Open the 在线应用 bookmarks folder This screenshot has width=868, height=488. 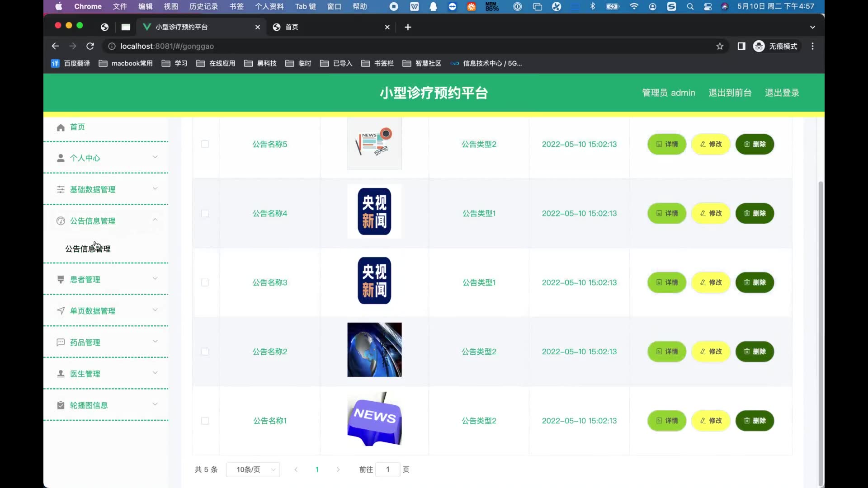pyautogui.click(x=216, y=63)
